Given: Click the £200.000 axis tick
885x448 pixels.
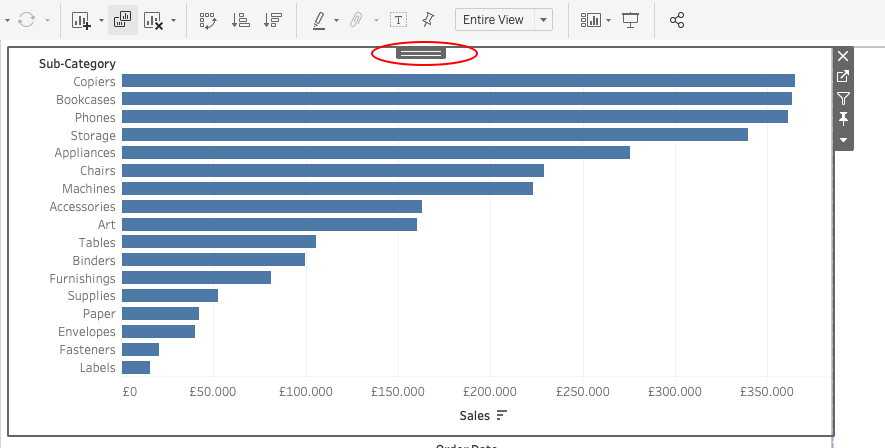Looking at the screenshot, I should click(490, 392).
